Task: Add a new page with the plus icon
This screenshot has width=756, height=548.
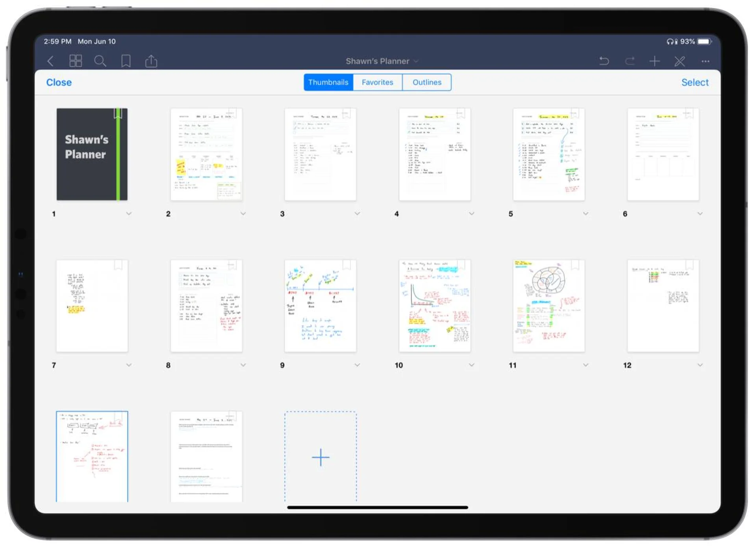Action: (655, 61)
